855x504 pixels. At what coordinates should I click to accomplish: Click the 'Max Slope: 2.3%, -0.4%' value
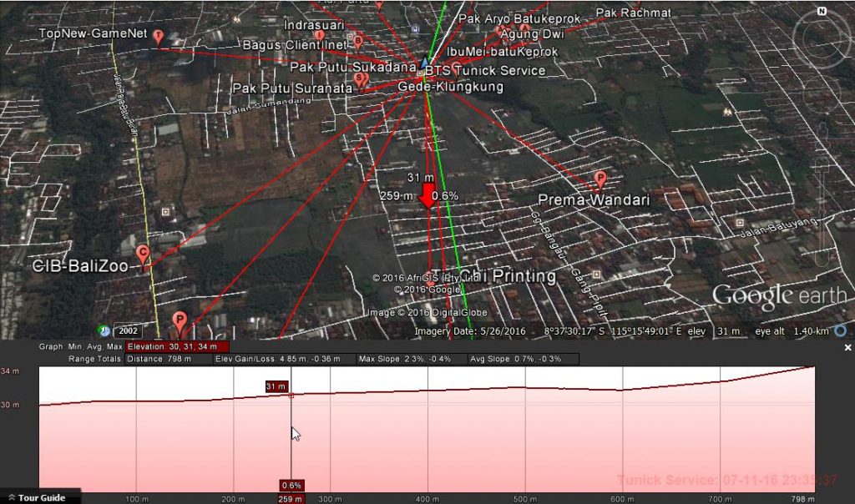[x=405, y=359]
